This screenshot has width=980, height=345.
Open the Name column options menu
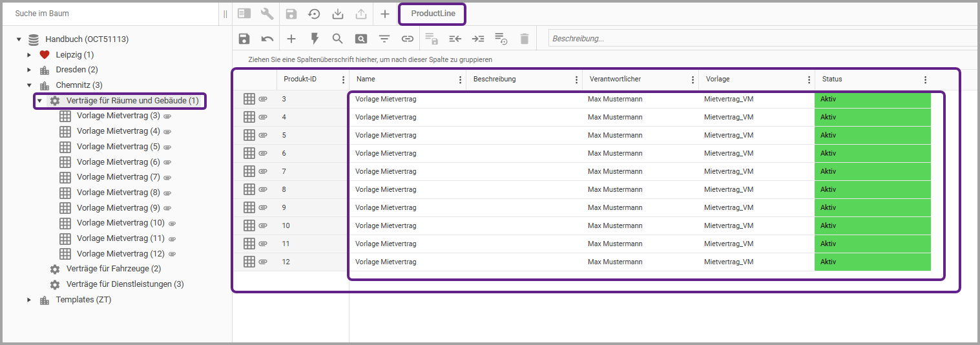[x=460, y=79]
